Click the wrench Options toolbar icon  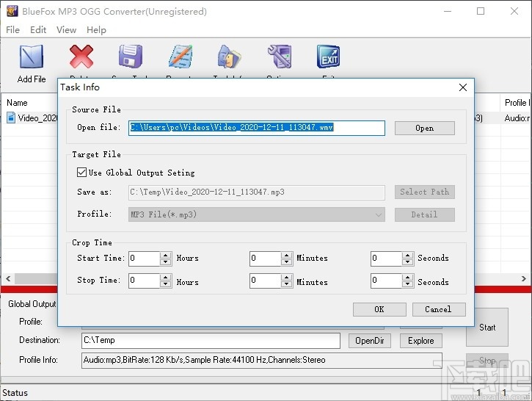[280, 57]
